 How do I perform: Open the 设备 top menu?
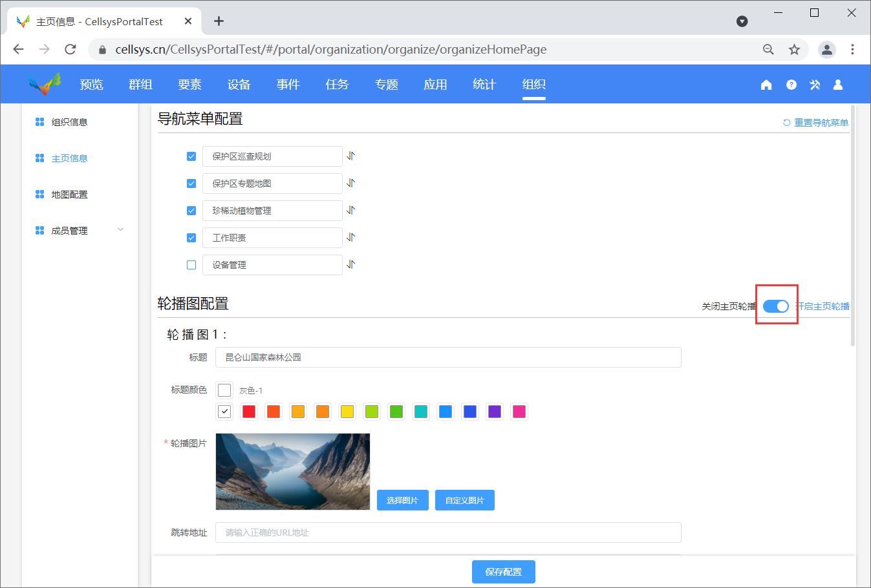coord(239,85)
